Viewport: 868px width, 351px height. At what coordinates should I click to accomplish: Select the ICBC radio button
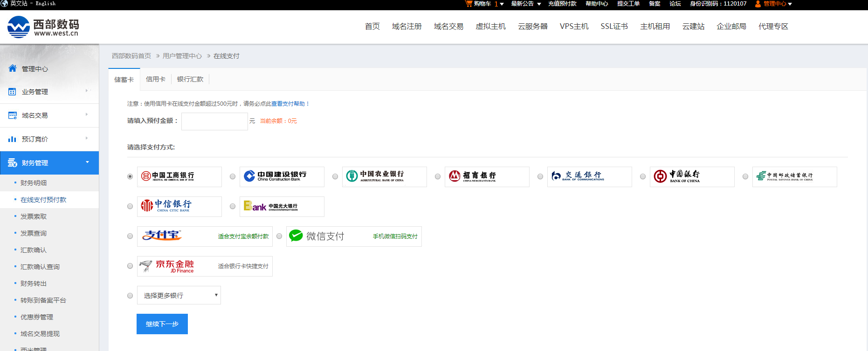click(130, 176)
